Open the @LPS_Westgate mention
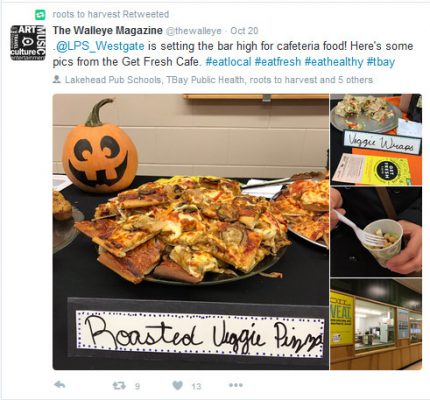 100,46
